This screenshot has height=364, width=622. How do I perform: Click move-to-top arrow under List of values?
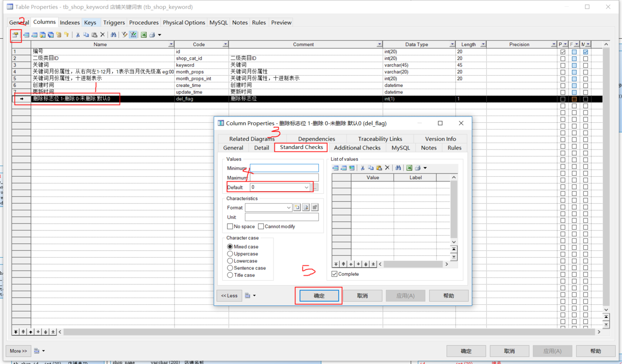coord(336,264)
